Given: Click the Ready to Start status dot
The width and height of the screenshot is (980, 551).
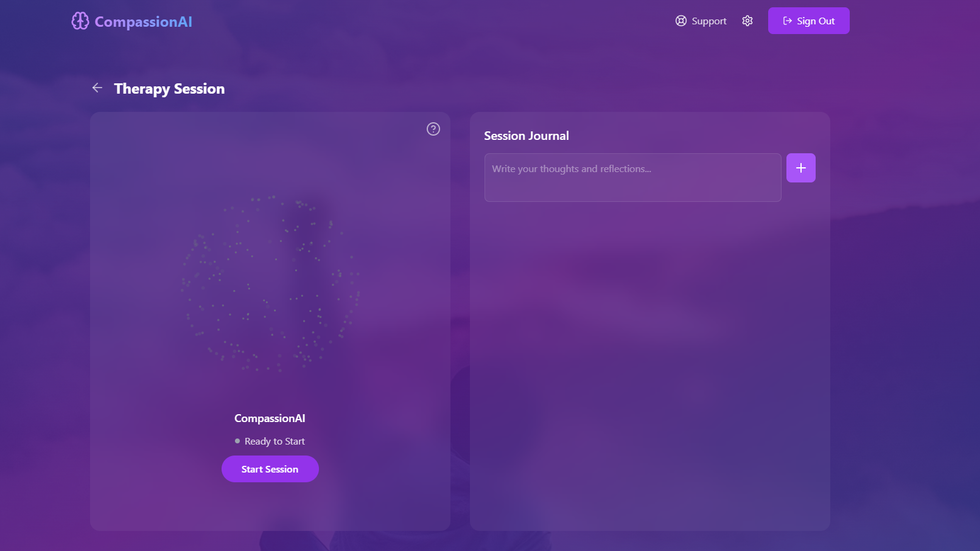Looking at the screenshot, I should pyautogui.click(x=237, y=441).
